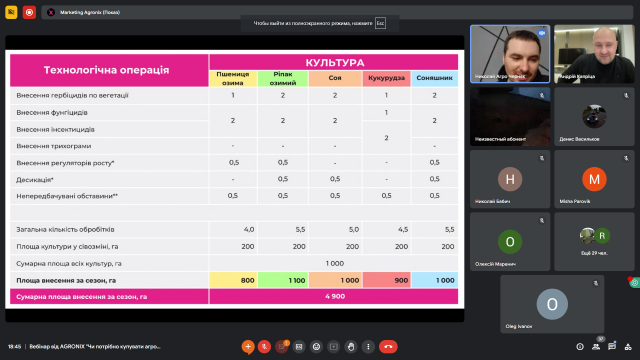This screenshot has height=360, width=640.
Task: Click Marketing Agronix presenter avatar icon
Action: (x=51, y=12)
